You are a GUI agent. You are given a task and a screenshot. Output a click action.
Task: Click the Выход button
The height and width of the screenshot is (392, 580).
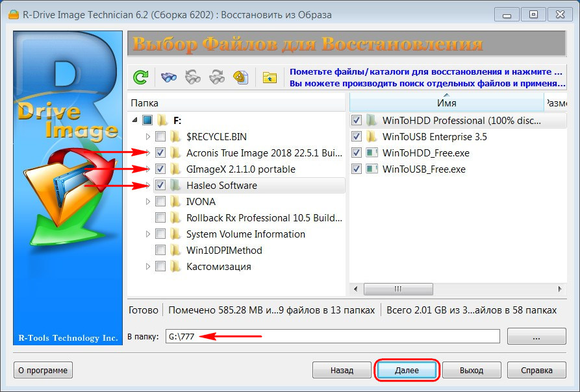click(x=472, y=370)
